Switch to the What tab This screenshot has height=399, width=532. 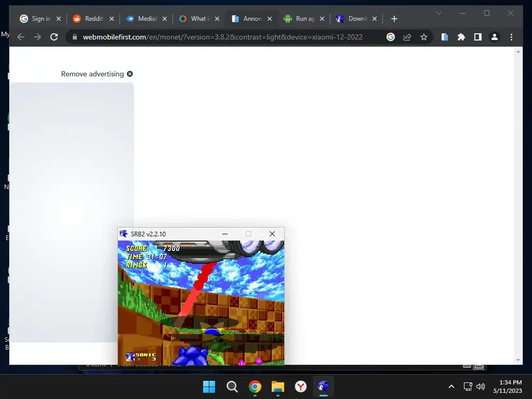coord(195,19)
